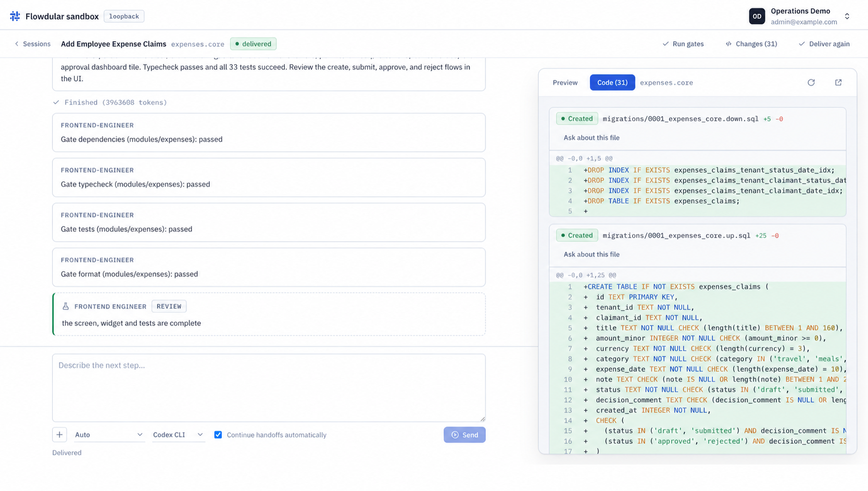Ask about the expenses_core.down.sql file

tap(592, 137)
